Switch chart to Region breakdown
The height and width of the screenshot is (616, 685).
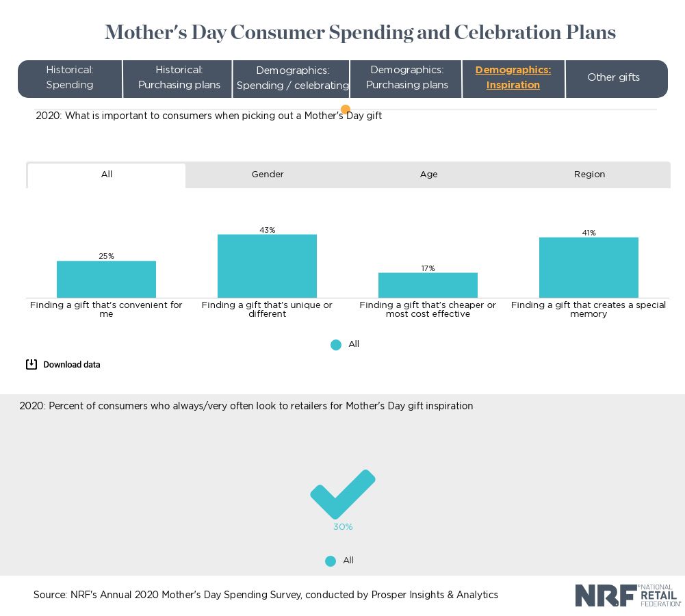pyautogui.click(x=589, y=175)
